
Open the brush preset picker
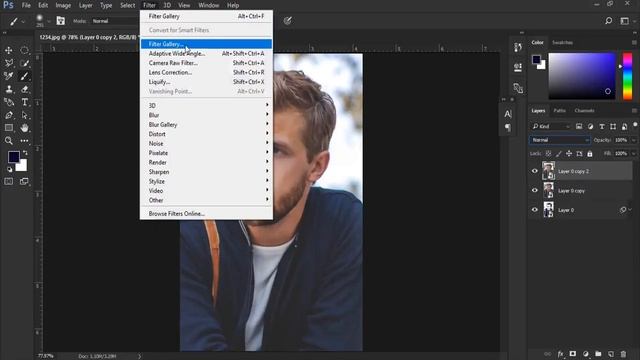pyautogui.click(x=42, y=21)
